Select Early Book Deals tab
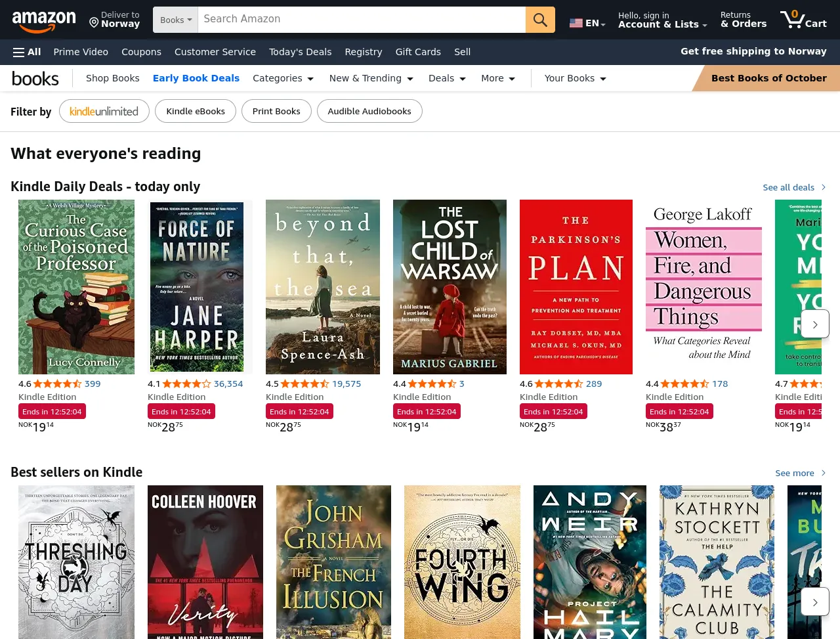 point(196,78)
